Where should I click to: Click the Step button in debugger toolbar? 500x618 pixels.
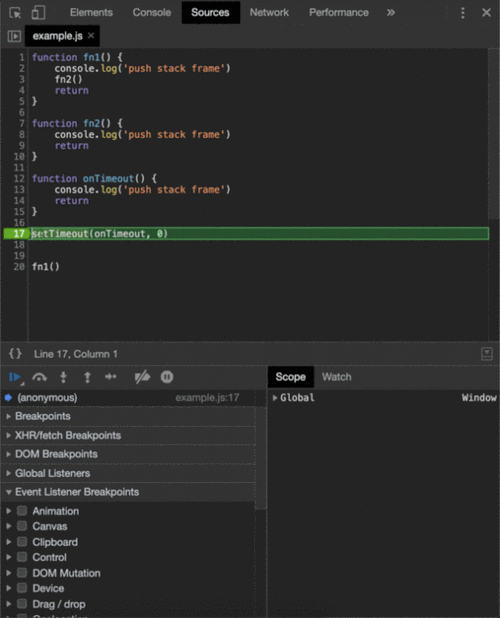111,377
